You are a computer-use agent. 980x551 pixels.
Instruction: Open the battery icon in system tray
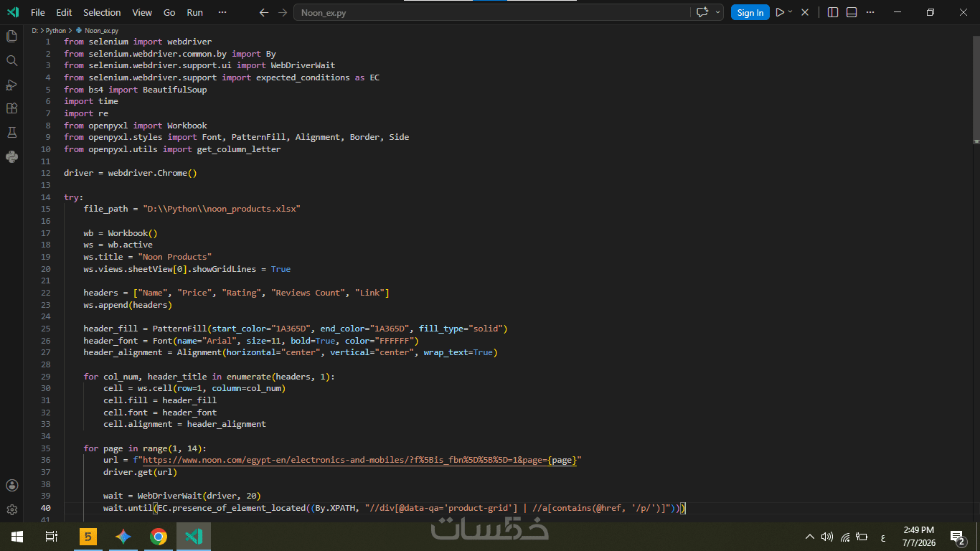pyautogui.click(x=862, y=537)
